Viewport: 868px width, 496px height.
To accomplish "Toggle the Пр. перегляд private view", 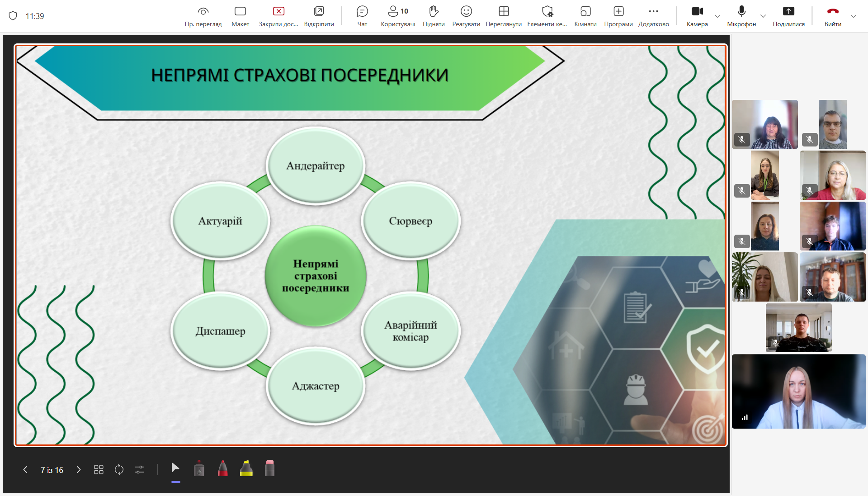I will point(203,16).
